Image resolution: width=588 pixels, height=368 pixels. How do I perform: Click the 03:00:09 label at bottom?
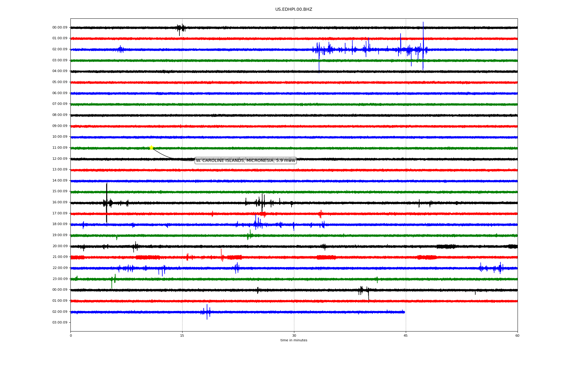coord(60,323)
